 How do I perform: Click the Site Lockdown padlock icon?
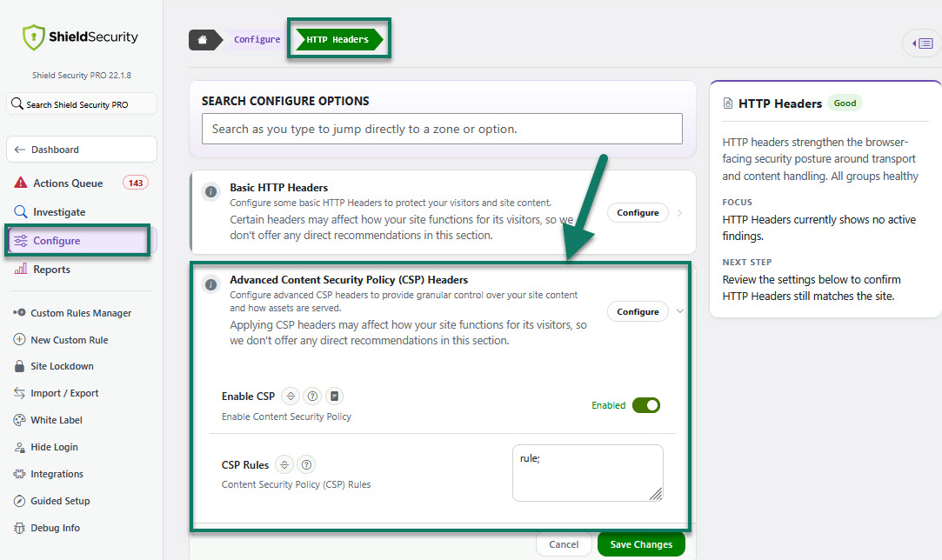[19, 366]
